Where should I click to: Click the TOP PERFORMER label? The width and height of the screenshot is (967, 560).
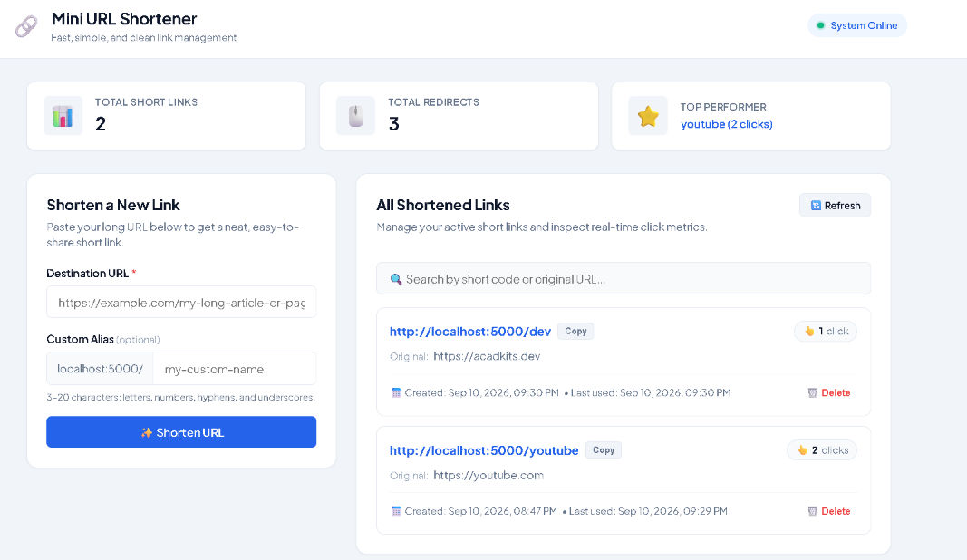tap(723, 107)
